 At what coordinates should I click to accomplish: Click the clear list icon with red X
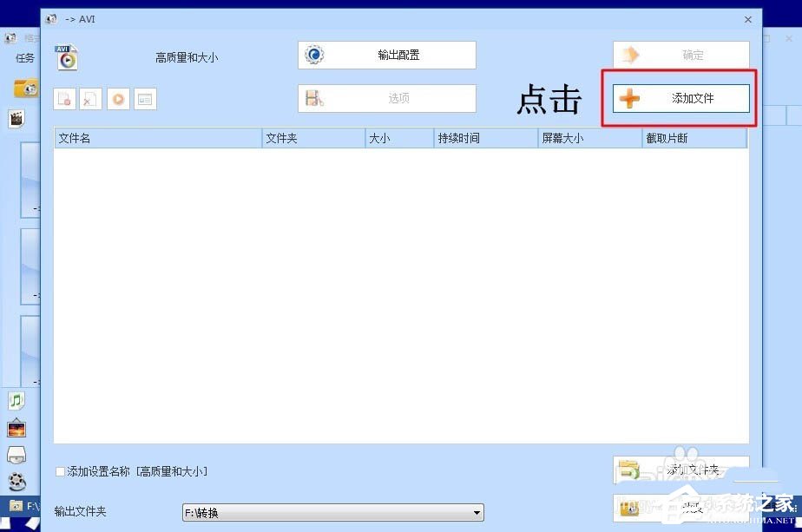pyautogui.click(x=90, y=98)
